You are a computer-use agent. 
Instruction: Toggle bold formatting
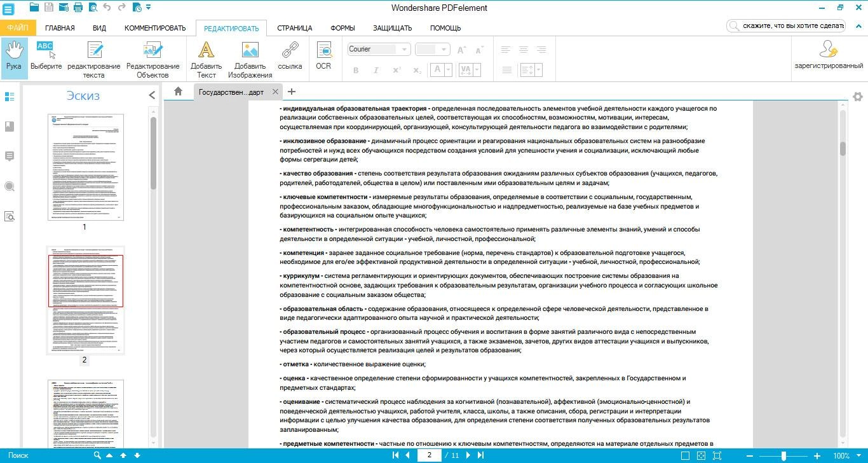tap(356, 70)
